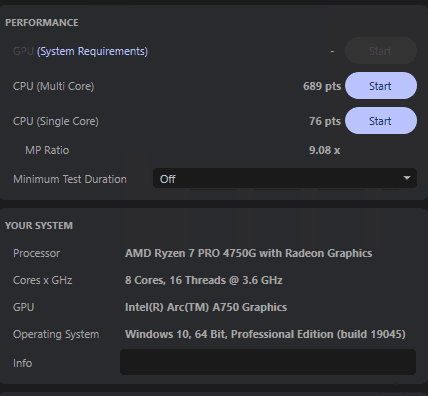Click the greyed-out GPU Start button
Image resolution: width=428 pixels, height=396 pixels.
(x=381, y=51)
